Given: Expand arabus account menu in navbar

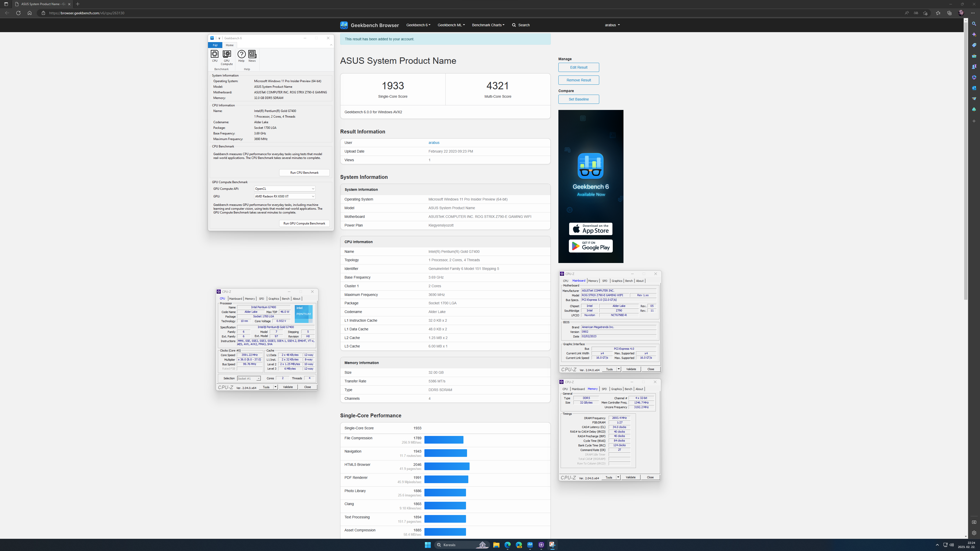Looking at the screenshot, I should (x=612, y=25).
